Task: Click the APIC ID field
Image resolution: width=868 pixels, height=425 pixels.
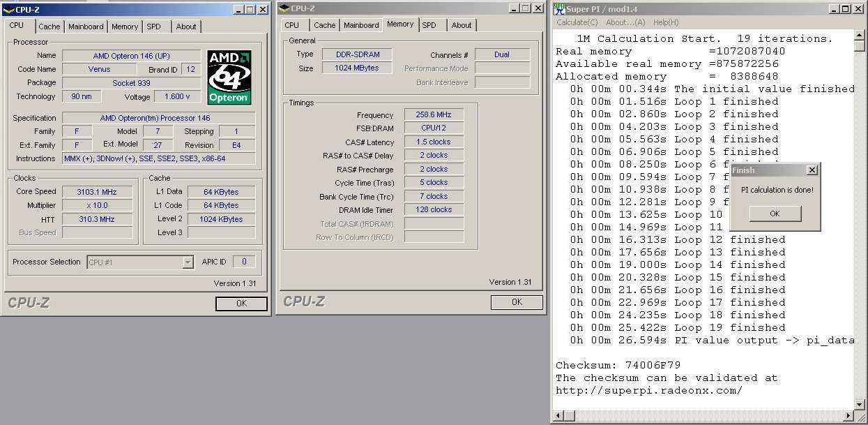Action: (244, 262)
